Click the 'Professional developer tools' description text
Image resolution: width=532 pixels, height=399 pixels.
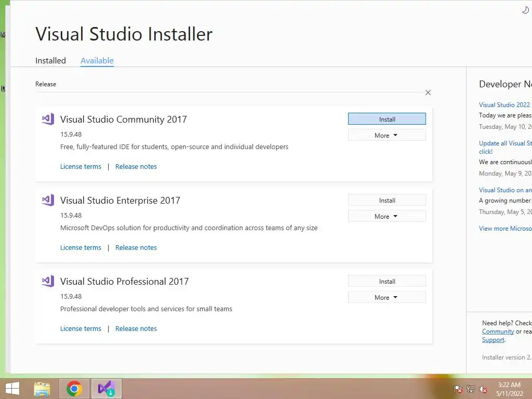tap(146, 309)
